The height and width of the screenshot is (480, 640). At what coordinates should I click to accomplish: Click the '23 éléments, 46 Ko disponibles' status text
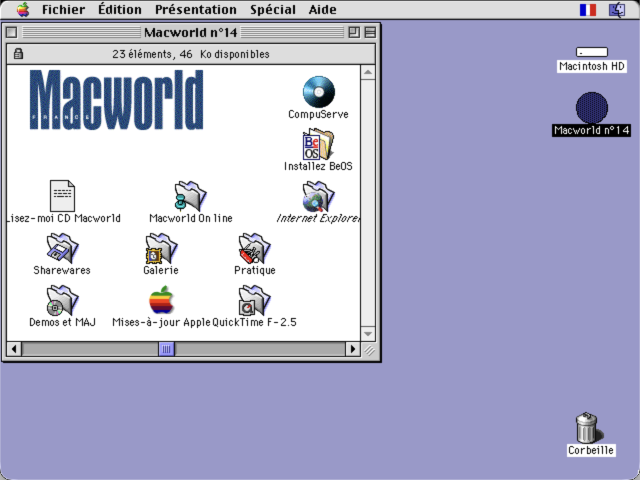[191, 54]
